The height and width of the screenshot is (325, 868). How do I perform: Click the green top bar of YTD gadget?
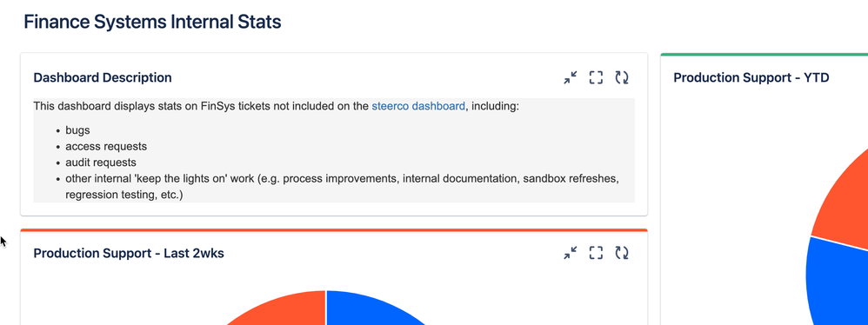coord(764,54)
